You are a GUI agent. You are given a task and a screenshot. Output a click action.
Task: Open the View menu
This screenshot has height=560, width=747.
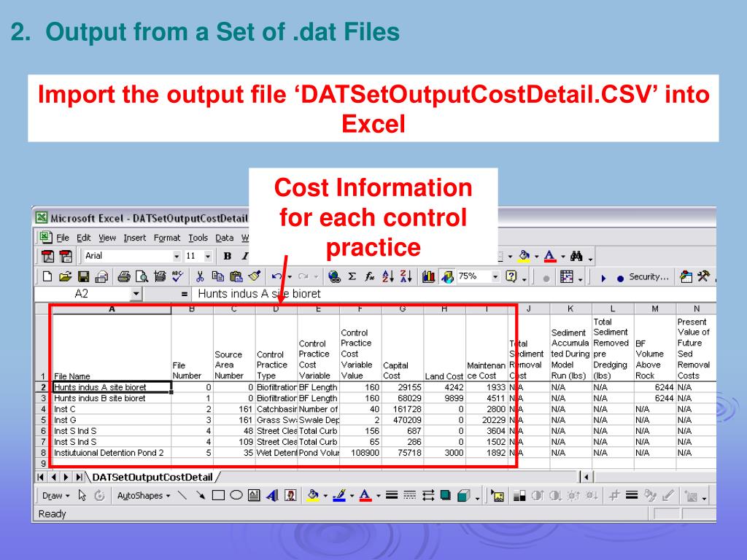point(107,238)
